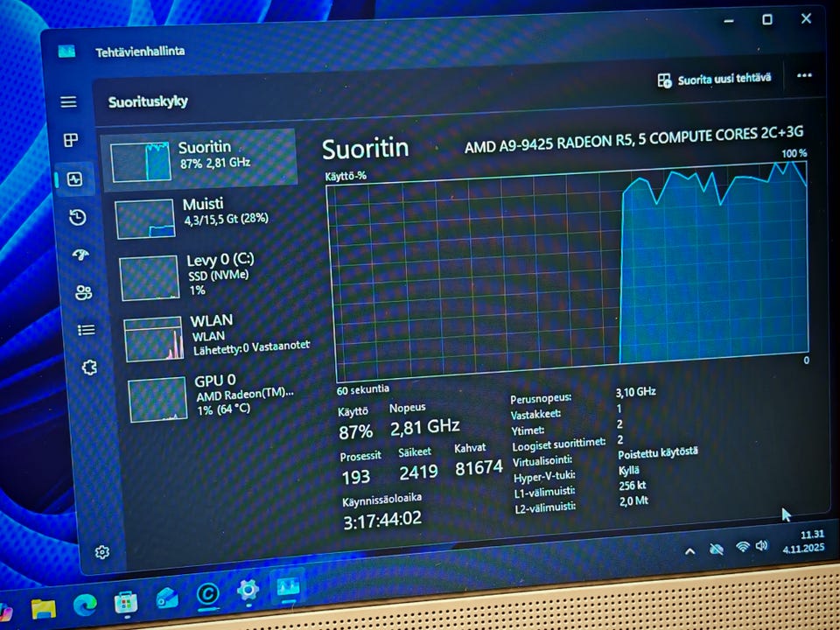This screenshot has height=630, width=840.
Task: Click the Prosessit value 193
Action: [356, 476]
